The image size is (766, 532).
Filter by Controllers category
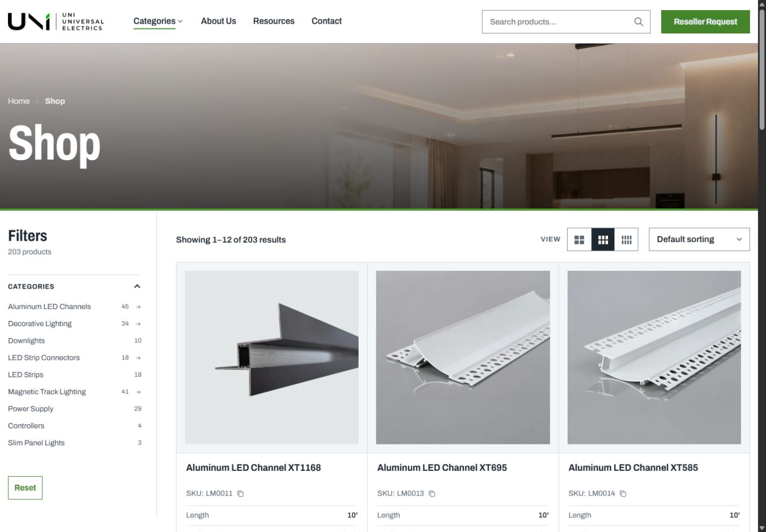tap(26, 426)
